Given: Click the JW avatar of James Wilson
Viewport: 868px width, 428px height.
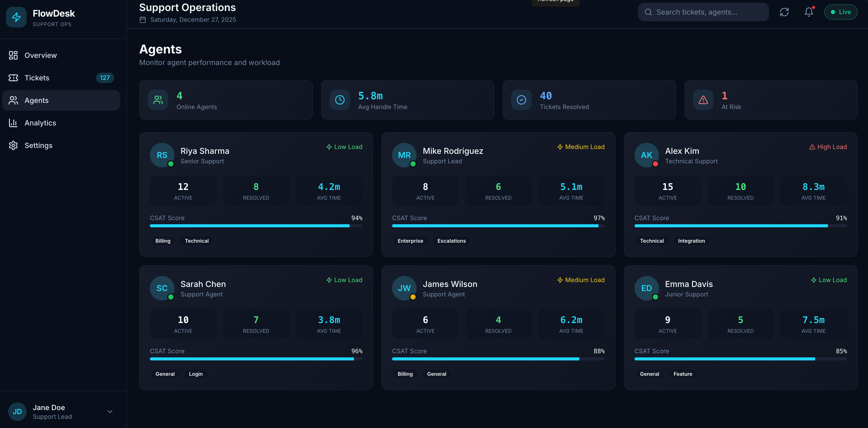Looking at the screenshot, I should [404, 288].
